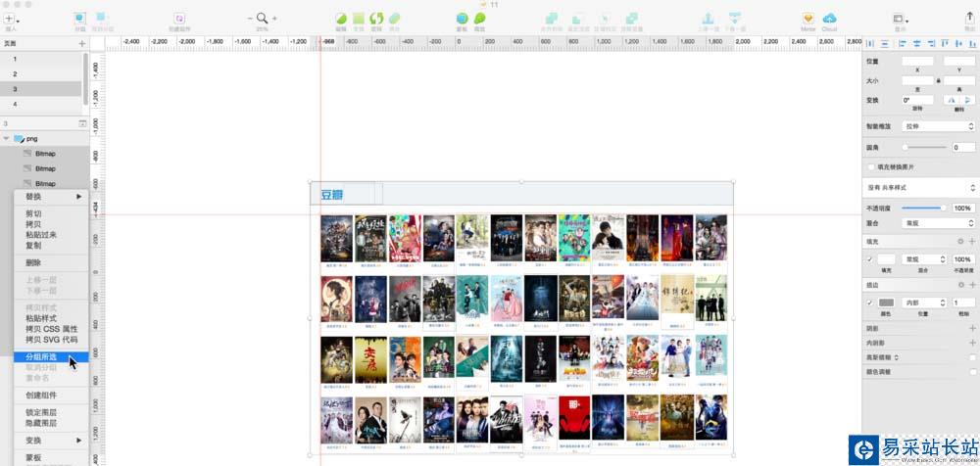The height and width of the screenshot is (466, 980).
Task: Open the fill settings gear
Action: click(x=960, y=241)
